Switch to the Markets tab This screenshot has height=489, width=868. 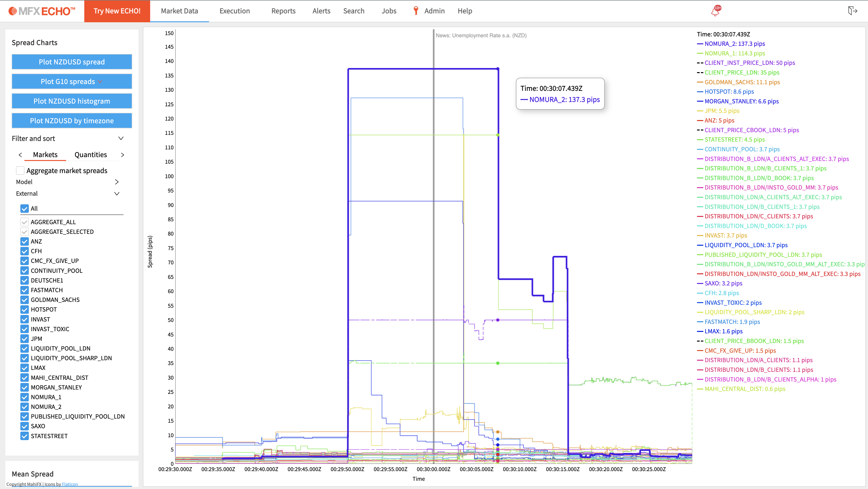(45, 155)
